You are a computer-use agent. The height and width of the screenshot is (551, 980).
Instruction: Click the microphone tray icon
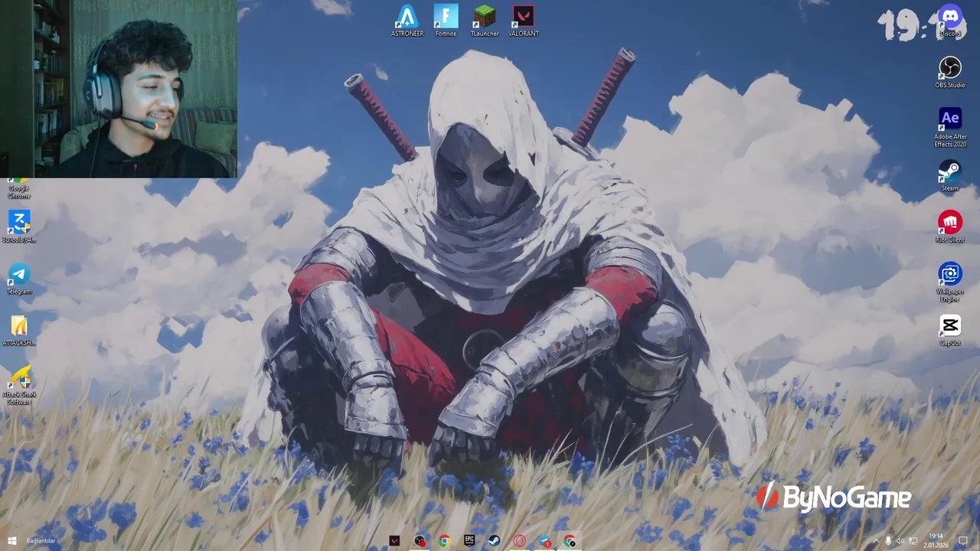tap(888, 541)
